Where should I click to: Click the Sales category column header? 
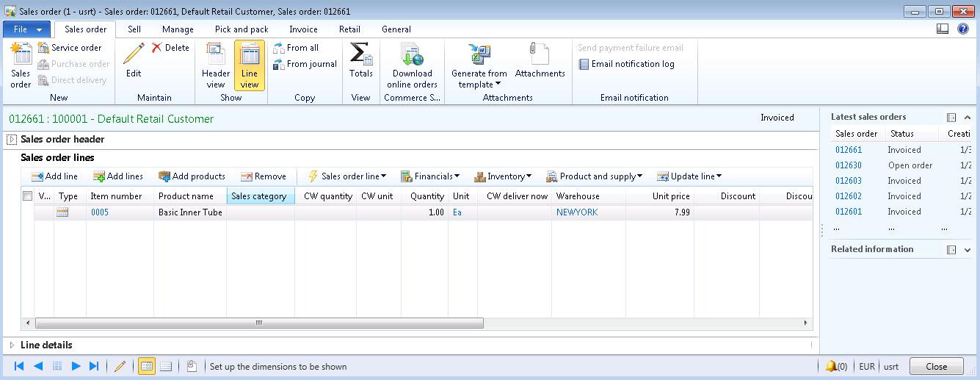pyautogui.click(x=261, y=196)
